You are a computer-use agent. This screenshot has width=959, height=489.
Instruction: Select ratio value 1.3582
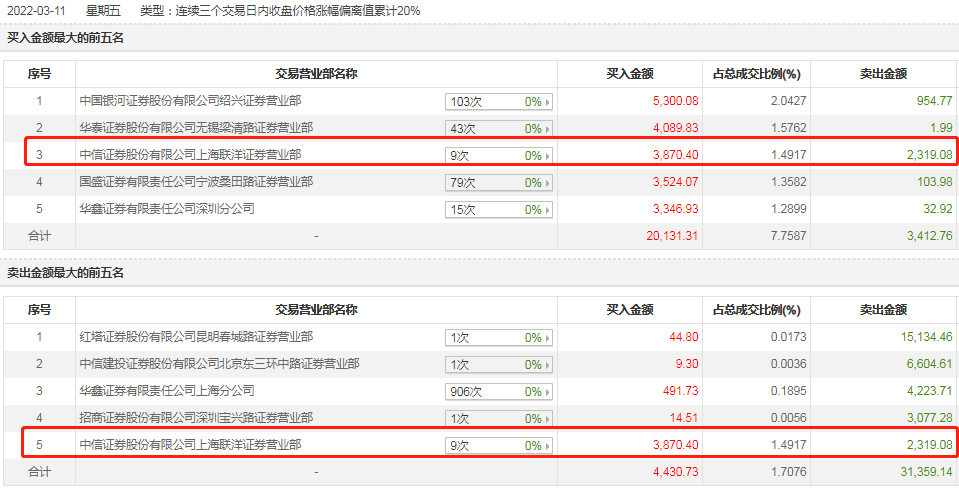[788, 182]
